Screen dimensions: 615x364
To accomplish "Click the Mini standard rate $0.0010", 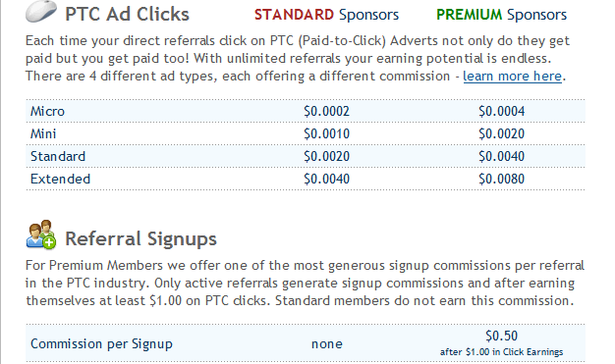I will 326,134.
